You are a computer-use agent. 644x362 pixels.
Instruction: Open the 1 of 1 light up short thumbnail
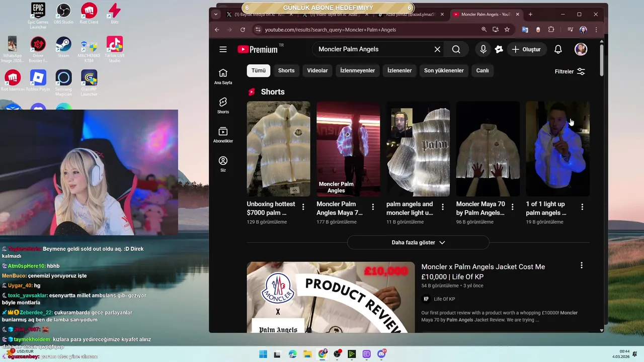pyautogui.click(x=557, y=149)
